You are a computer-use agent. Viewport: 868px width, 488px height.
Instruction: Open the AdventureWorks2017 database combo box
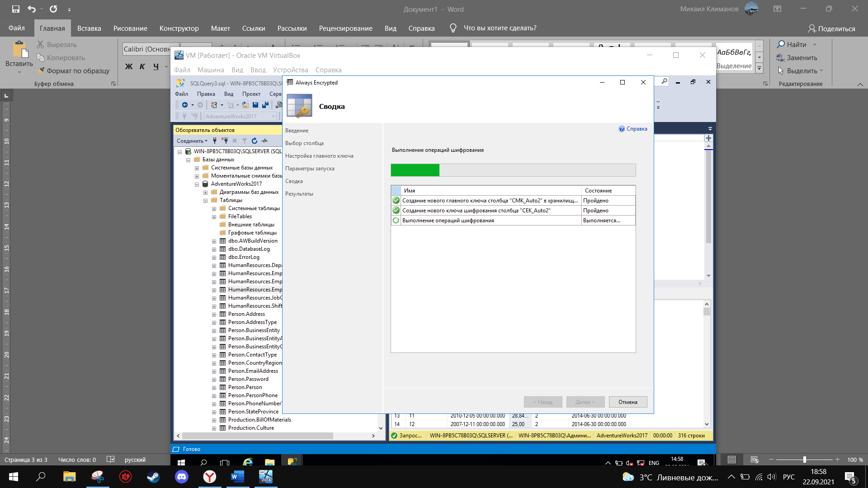click(x=240, y=116)
